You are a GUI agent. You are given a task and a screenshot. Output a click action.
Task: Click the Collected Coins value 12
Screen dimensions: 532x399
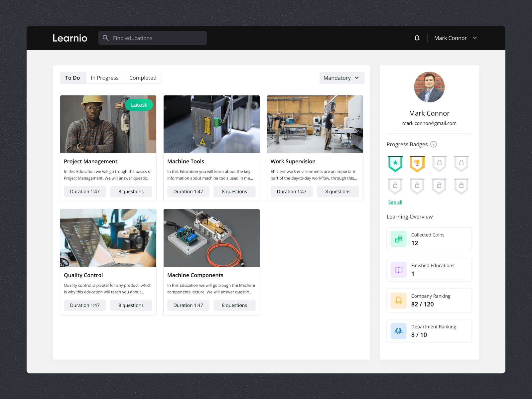pos(415,243)
